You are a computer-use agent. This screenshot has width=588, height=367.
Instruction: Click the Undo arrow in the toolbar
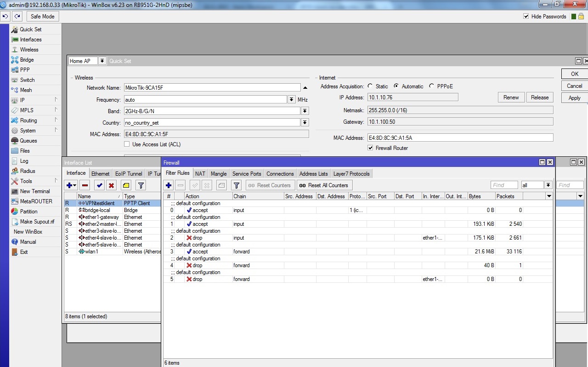tap(6, 16)
